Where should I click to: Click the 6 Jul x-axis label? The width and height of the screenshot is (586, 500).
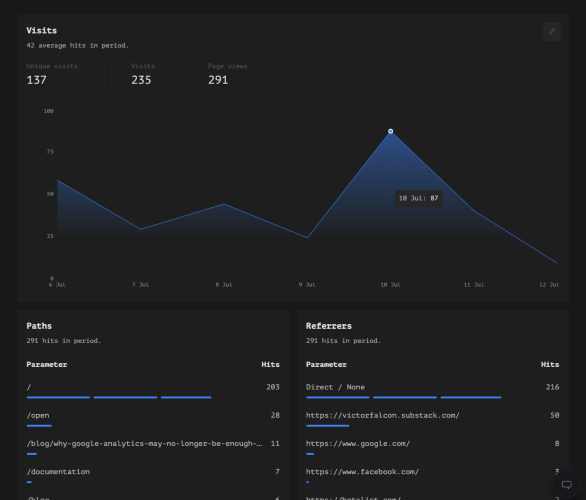57,285
